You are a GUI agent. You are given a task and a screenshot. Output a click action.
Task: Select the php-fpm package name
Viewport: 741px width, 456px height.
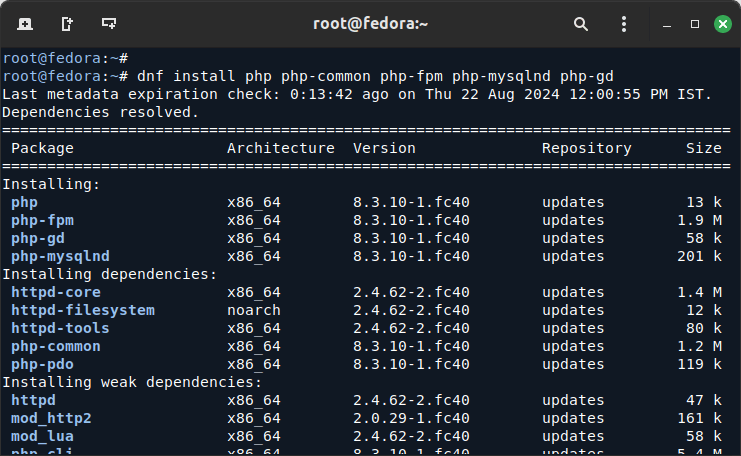[43, 220]
